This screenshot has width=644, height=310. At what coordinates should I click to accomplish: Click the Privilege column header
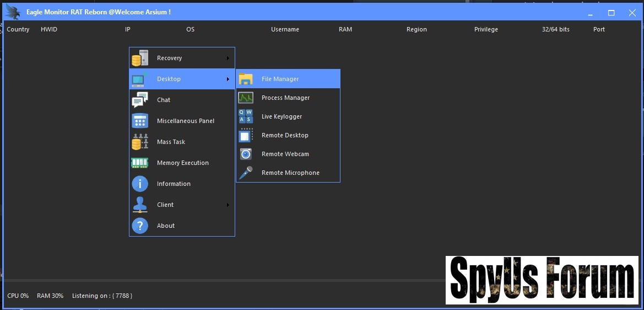486,29
